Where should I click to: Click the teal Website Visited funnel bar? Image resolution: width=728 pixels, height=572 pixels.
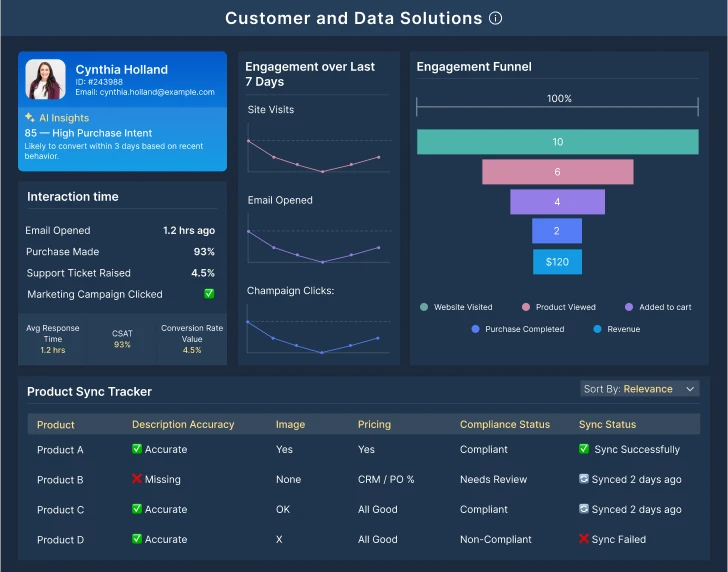tap(557, 142)
